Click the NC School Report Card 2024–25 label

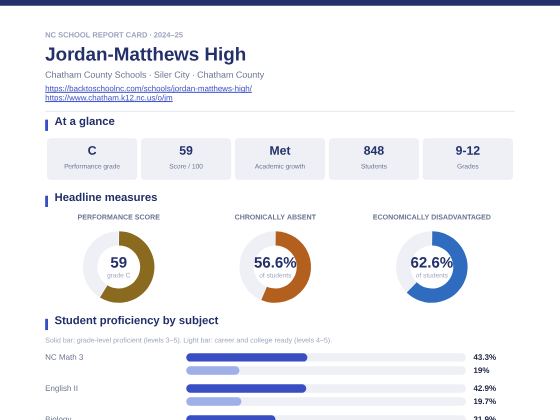pyautogui.click(x=114, y=35)
